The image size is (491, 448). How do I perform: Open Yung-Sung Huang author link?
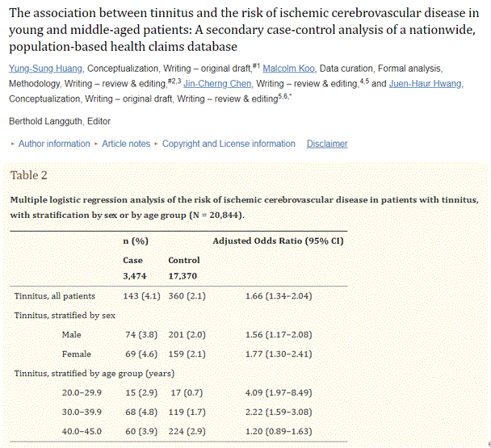(x=45, y=69)
